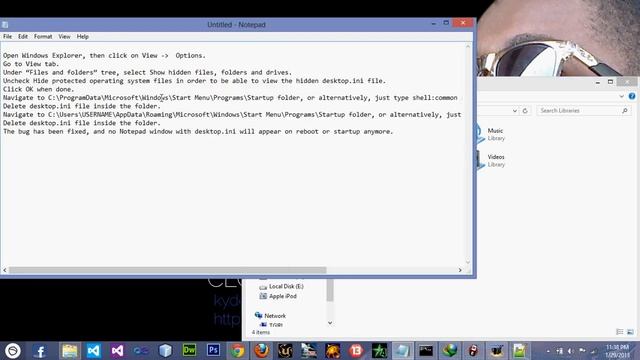The image size is (640, 360).
Task: Open the red '13' icon on taskbar
Action: [x=356, y=351]
